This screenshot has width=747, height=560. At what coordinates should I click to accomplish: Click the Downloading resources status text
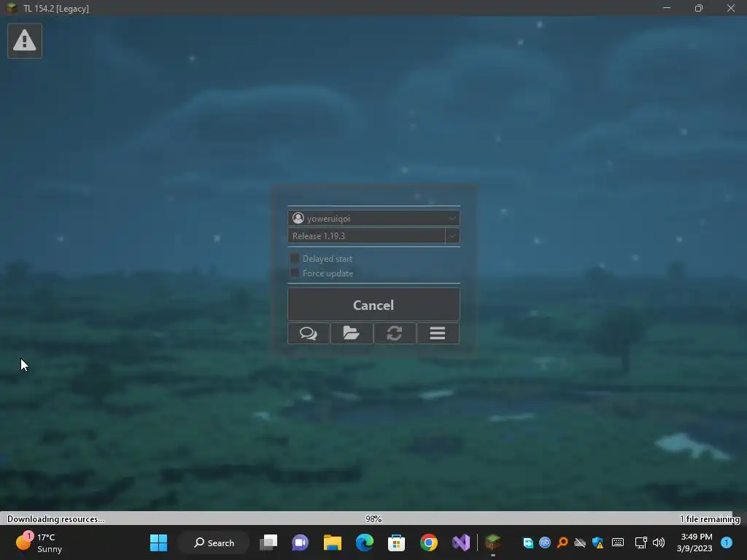55,519
